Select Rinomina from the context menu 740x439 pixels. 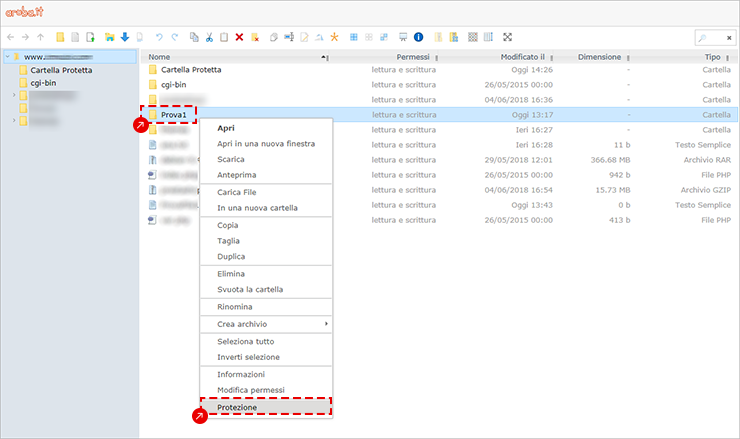click(266, 307)
